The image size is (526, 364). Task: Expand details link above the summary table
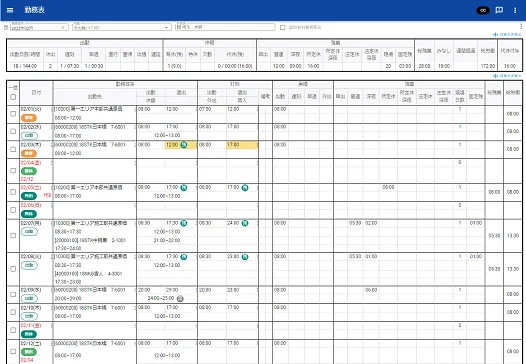coord(508,35)
